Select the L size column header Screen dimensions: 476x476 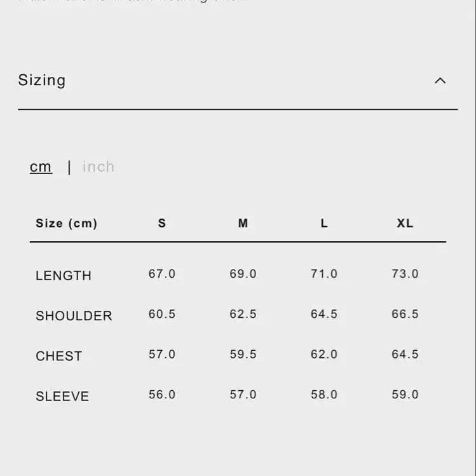pos(324,223)
